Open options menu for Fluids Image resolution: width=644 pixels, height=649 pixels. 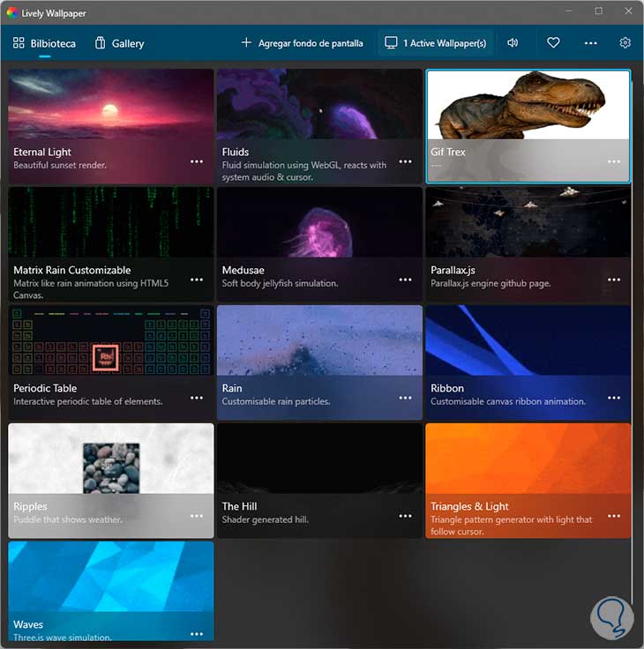click(x=405, y=161)
